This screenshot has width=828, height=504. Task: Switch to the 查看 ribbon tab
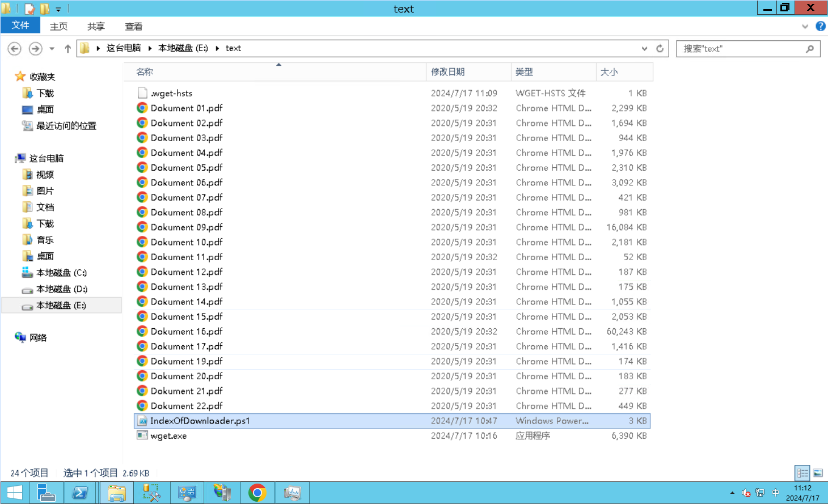point(133,27)
